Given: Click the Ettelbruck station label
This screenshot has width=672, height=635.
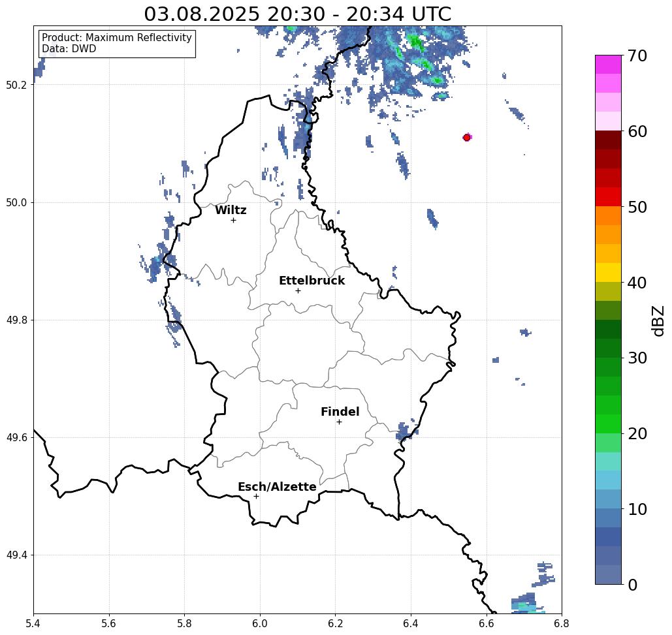Looking at the screenshot, I should 312,281.
